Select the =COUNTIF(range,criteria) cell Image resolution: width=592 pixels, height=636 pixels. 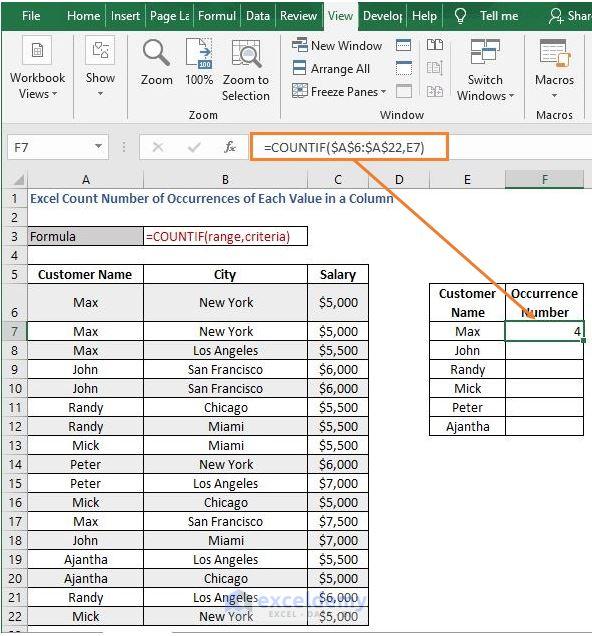(225, 236)
